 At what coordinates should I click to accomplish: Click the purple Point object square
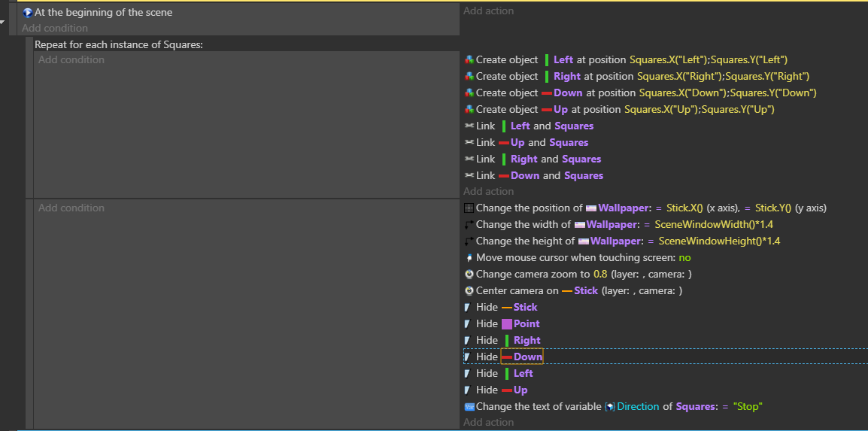coord(507,324)
